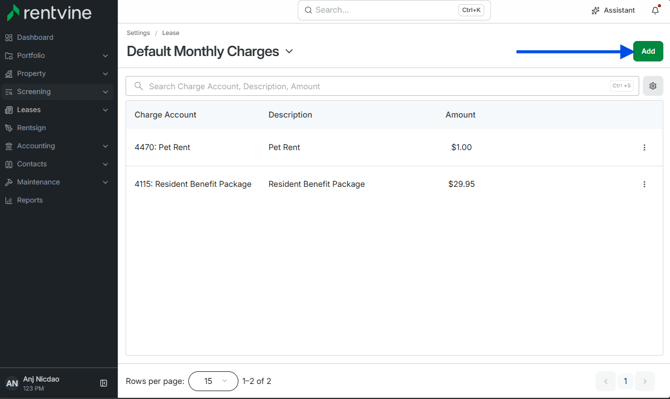Click the global search magnifier icon
Image resolution: width=670 pixels, height=399 pixels.
click(x=308, y=10)
